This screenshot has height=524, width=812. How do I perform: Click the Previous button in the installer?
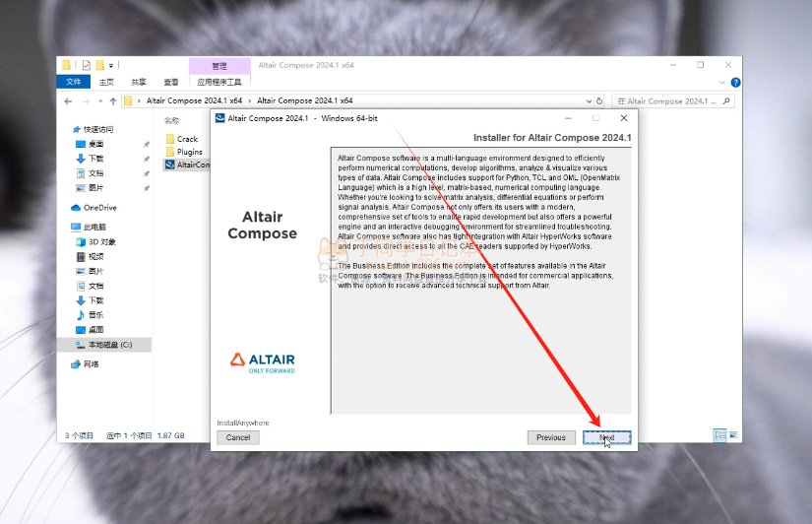(551, 437)
